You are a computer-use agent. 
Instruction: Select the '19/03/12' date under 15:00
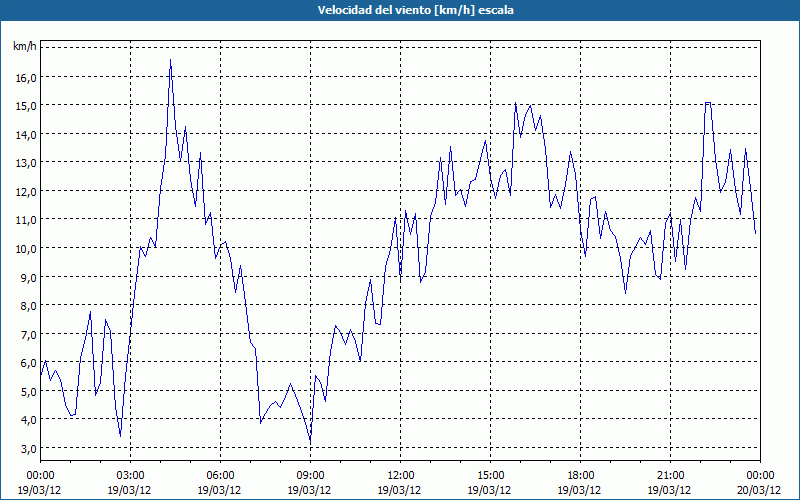click(x=490, y=490)
